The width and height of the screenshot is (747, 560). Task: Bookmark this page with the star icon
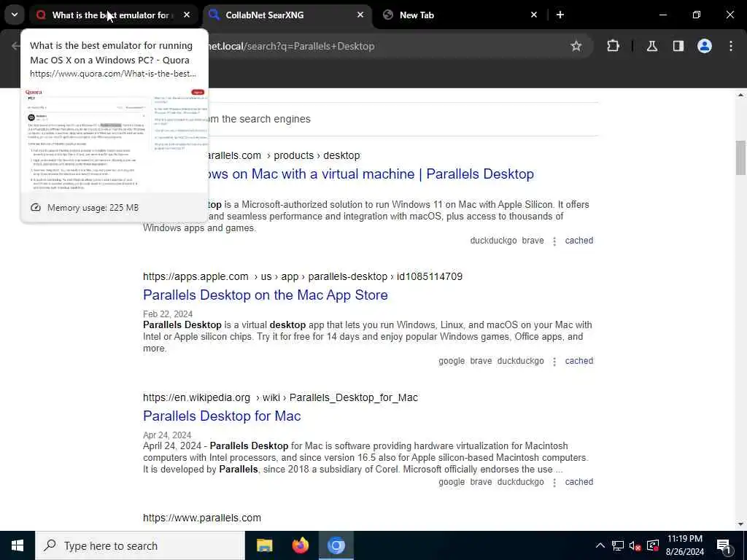(x=576, y=46)
